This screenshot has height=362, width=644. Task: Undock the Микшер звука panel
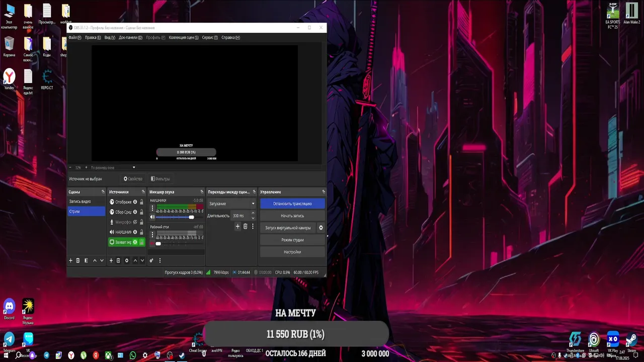(x=202, y=192)
